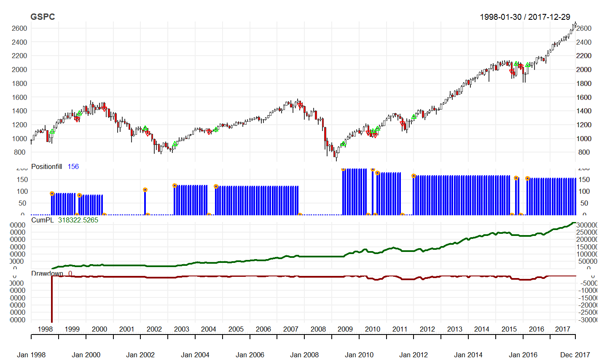Click the orange fill marker near 2003
607x364 pixels.
[174, 185]
